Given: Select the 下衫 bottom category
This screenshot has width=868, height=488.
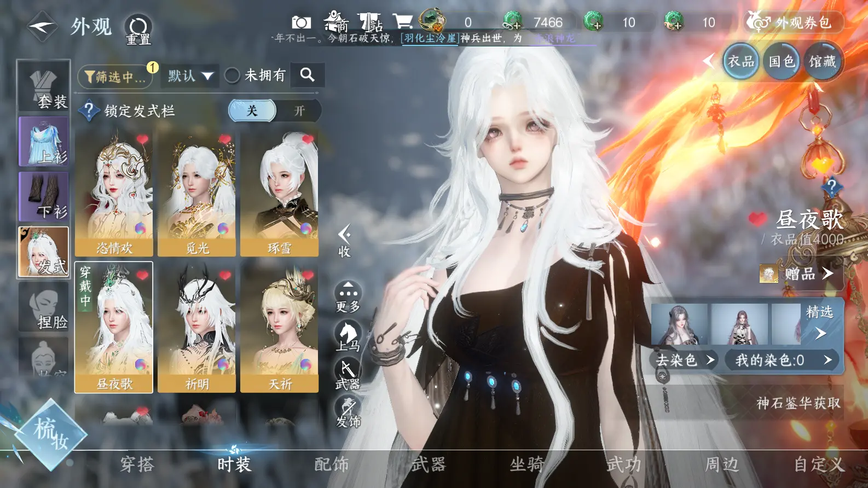Looking at the screenshot, I should pyautogui.click(x=44, y=196).
